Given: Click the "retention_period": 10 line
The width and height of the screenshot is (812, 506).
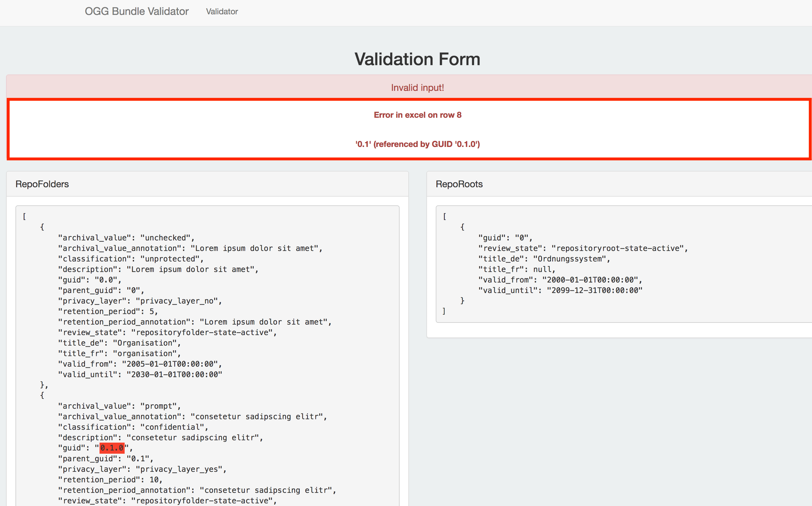Looking at the screenshot, I should coord(110,480).
